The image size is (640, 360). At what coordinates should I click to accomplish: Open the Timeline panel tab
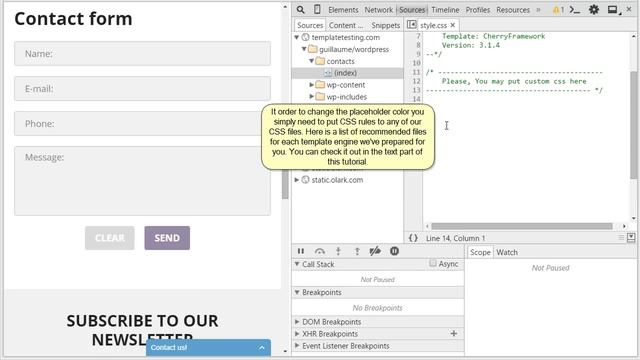click(x=445, y=10)
